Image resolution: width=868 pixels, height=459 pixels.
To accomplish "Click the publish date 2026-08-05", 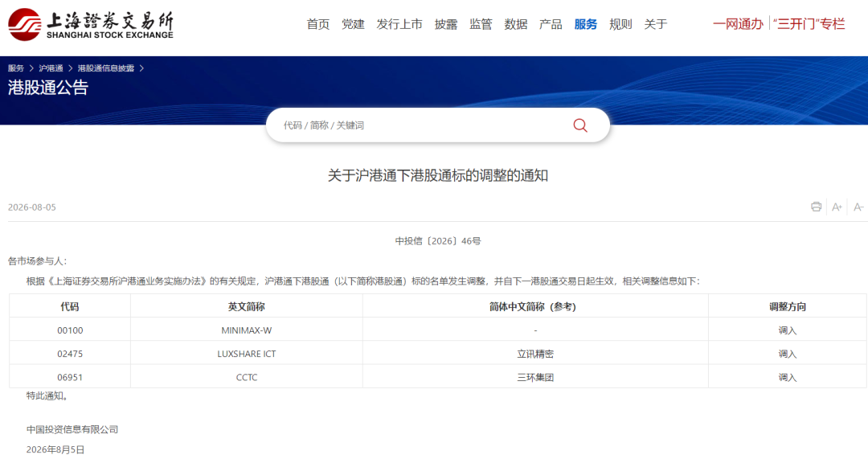I will click(32, 207).
